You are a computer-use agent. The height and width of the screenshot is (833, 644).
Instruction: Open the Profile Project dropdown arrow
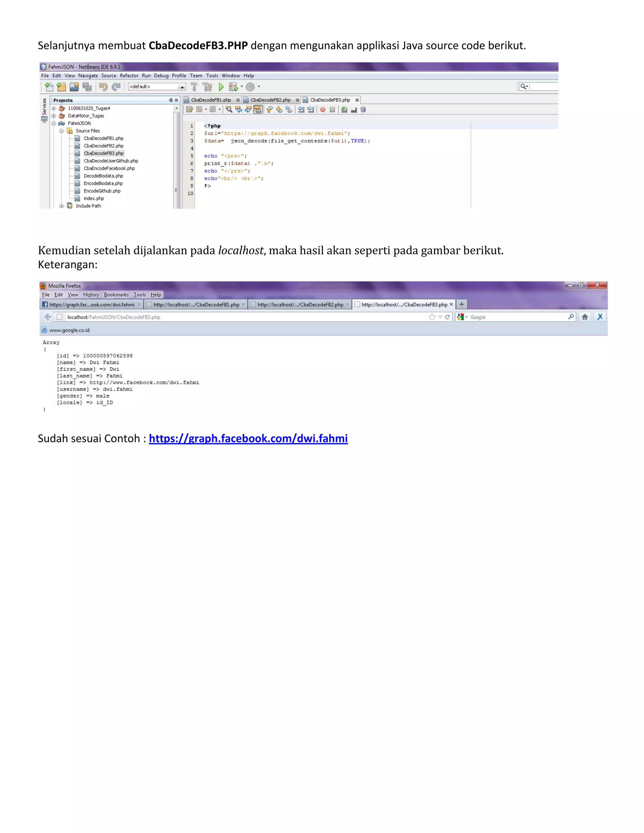[259, 86]
